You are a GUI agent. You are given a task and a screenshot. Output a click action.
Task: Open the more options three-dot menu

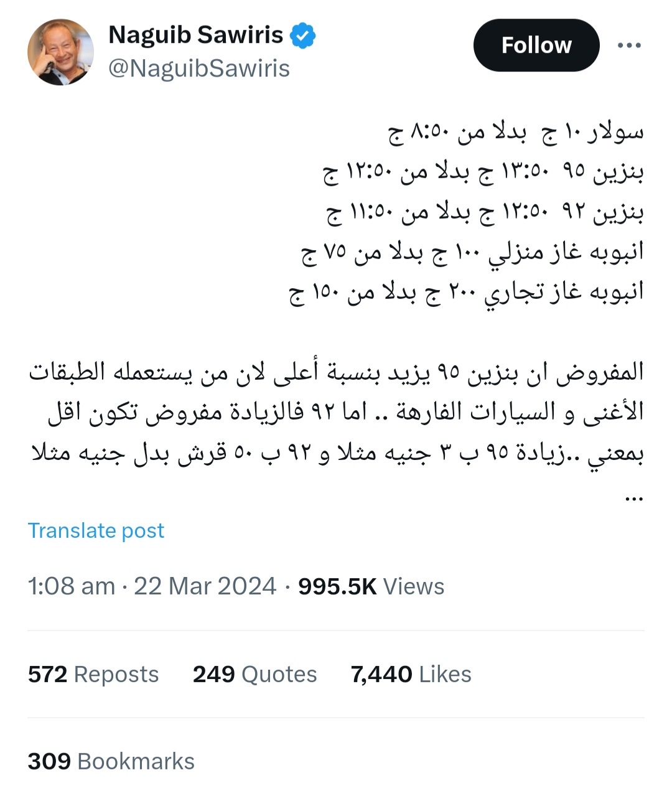pos(629,45)
